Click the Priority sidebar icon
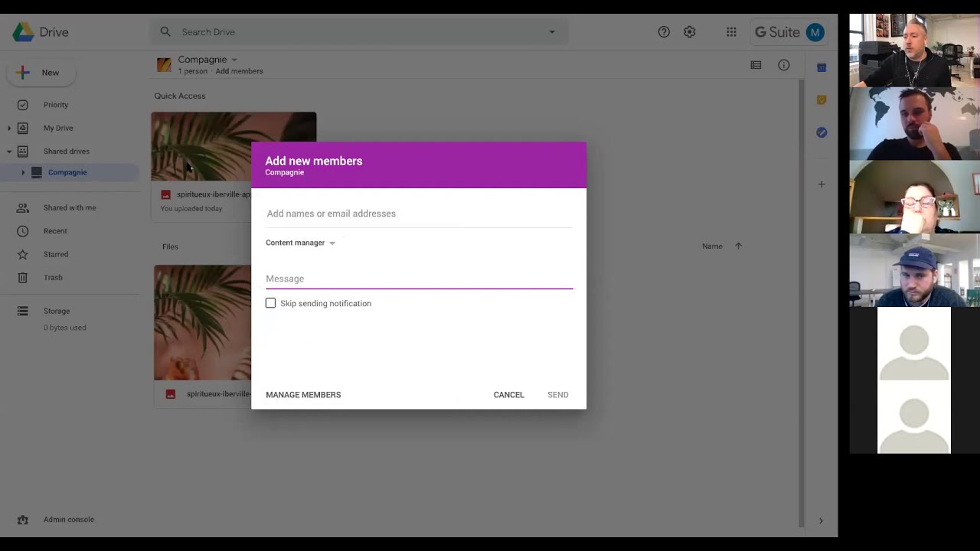Viewport: 980px width, 551px height. tap(22, 105)
